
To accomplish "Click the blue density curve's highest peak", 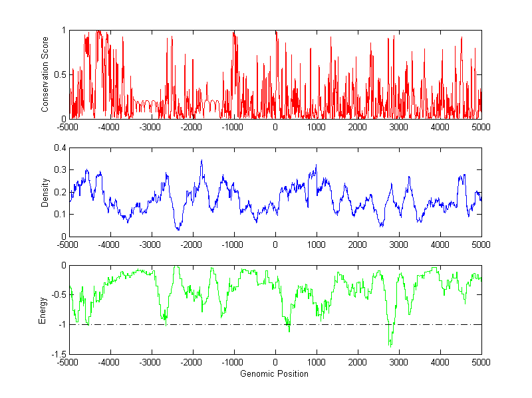I will point(201,161).
